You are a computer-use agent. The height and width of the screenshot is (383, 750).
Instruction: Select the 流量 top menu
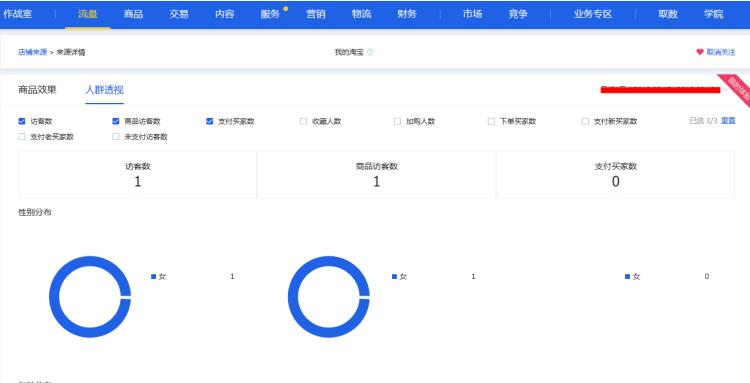click(x=88, y=14)
